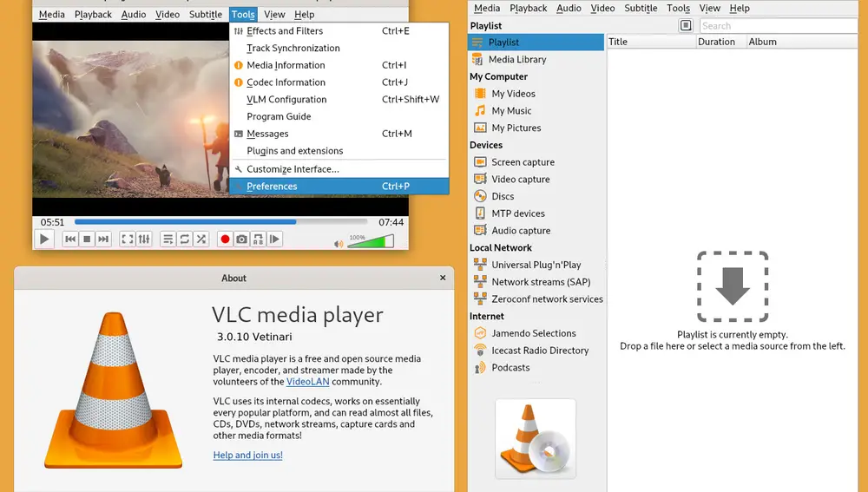
Task: Open View menu in playlist window
Action: coord(709,9)
